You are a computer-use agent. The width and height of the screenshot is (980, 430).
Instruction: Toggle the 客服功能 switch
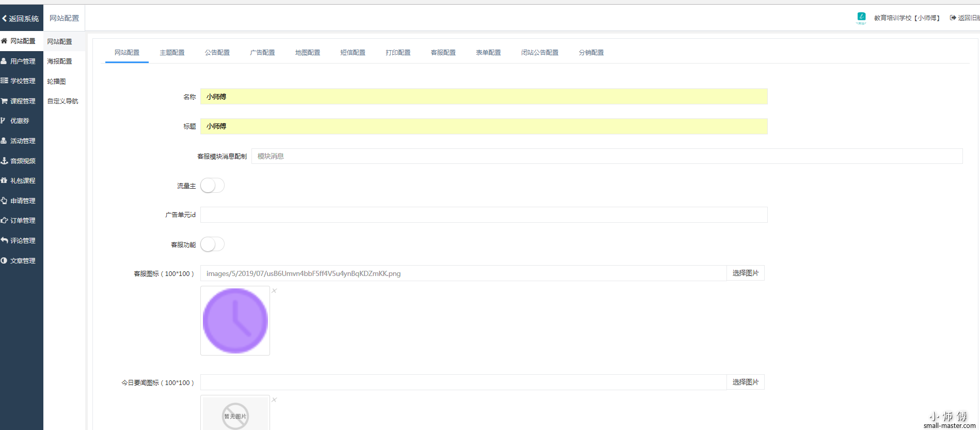tap(212, 244)
